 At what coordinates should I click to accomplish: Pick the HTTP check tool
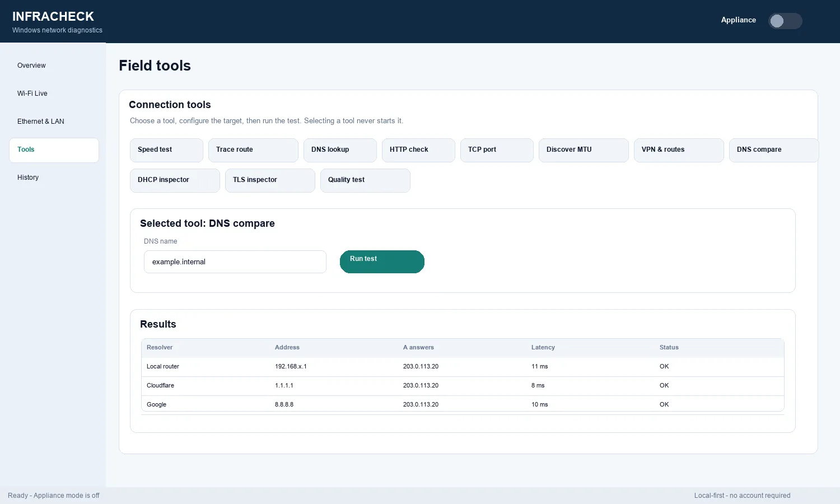(x=418, y=150)
